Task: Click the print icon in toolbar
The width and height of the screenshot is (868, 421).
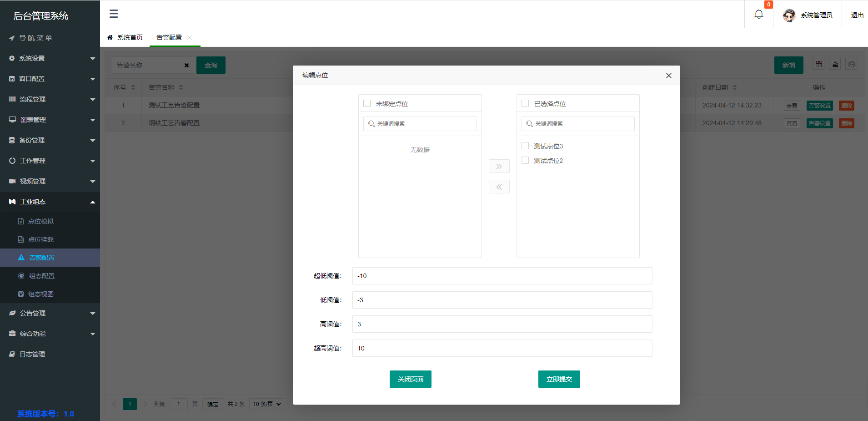Action: tap(851, 64)
